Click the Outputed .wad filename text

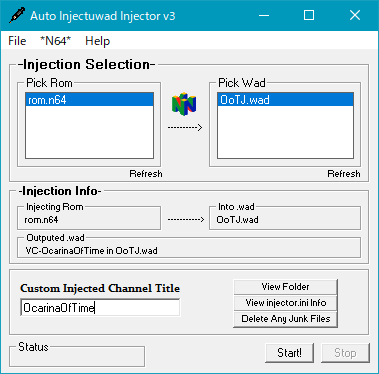(92, 251)
